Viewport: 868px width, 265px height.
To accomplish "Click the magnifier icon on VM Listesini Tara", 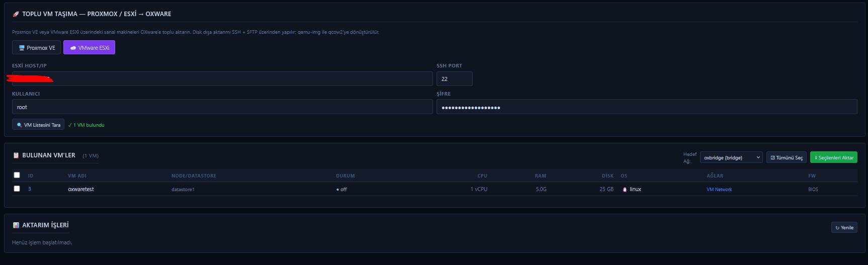I will (19, 125).
